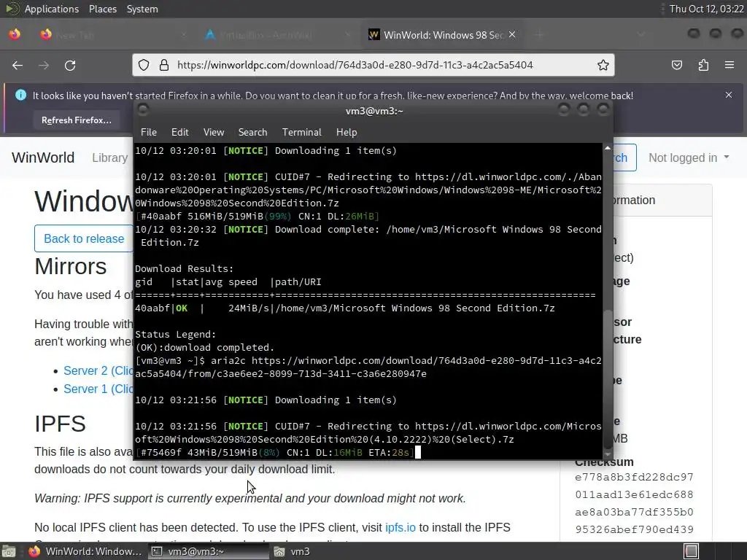Viewport: 747px width, 560px height.
Task: Open terminal Edit menu
Action: [x=179, y=132]
